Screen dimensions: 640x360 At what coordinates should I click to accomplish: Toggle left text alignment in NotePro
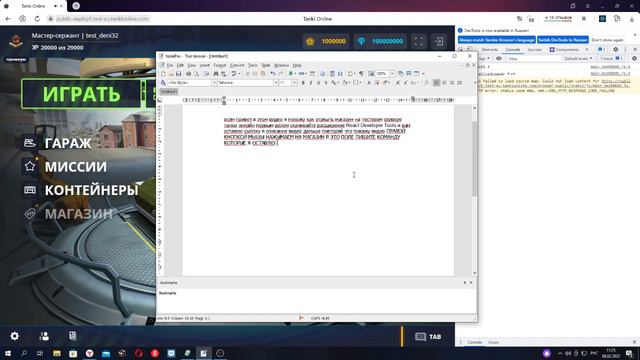[x=436, y=83]
